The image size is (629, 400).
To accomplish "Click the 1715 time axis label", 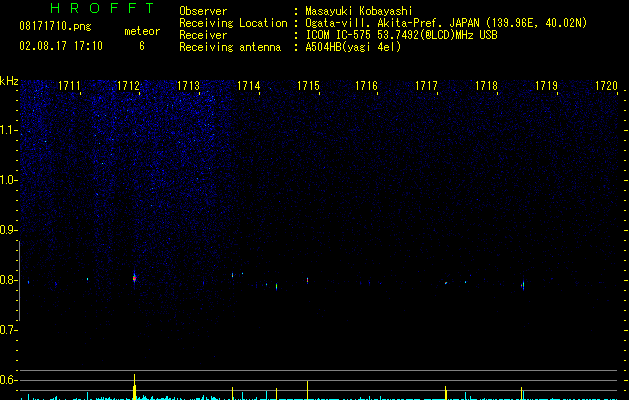I will point(308,86).
